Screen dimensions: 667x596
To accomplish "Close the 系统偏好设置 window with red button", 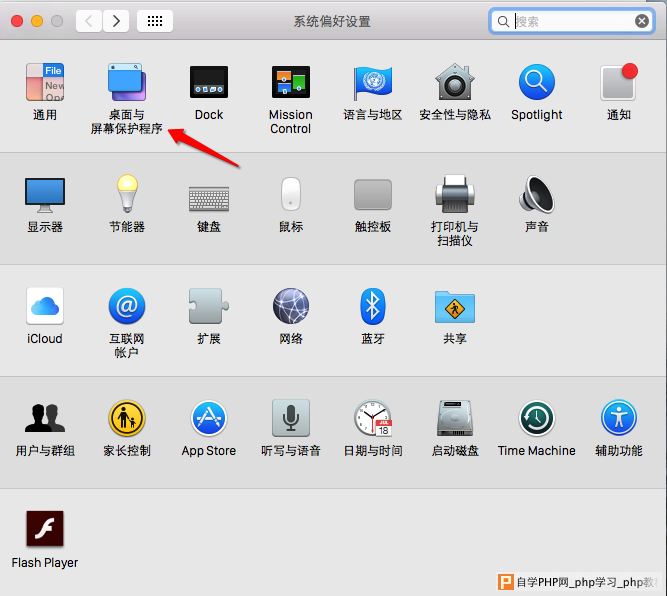I will tap(17, 21).
